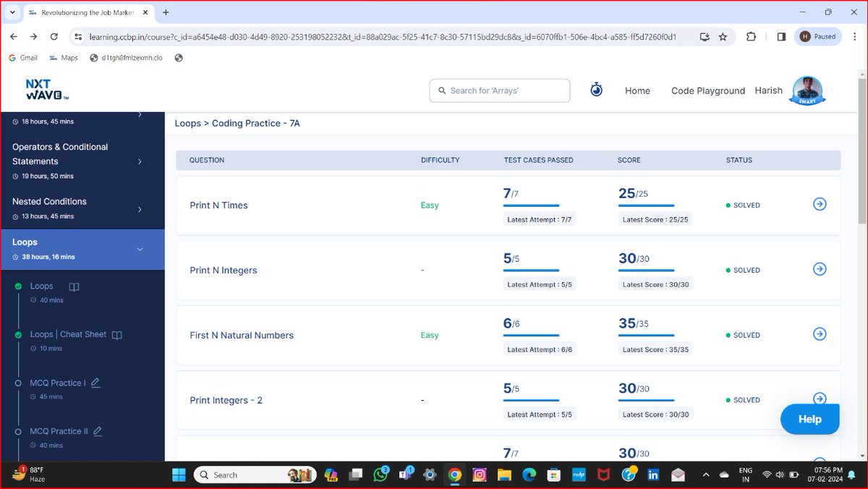Image resolution: width=868 pixels, height=489 pixels.
Task: Click Loops > Coding Practice - 7A breadcrumb
Action: [x=237, y=124]
